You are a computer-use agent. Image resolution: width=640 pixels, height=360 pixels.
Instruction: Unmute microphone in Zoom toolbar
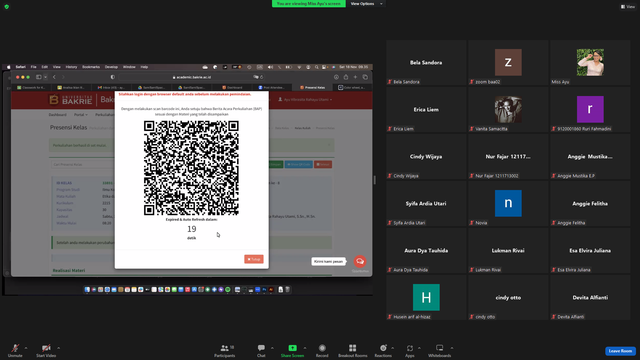tap(15, 350)
